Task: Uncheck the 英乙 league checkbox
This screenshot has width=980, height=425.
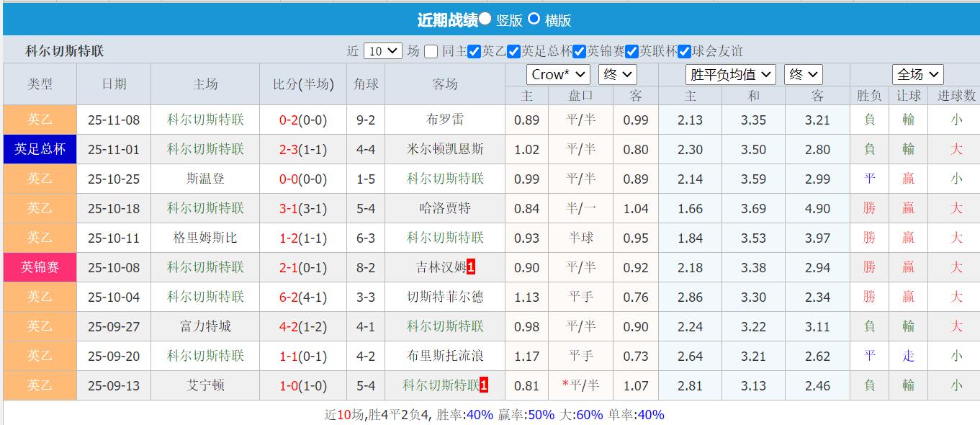Action: point(475,50)
